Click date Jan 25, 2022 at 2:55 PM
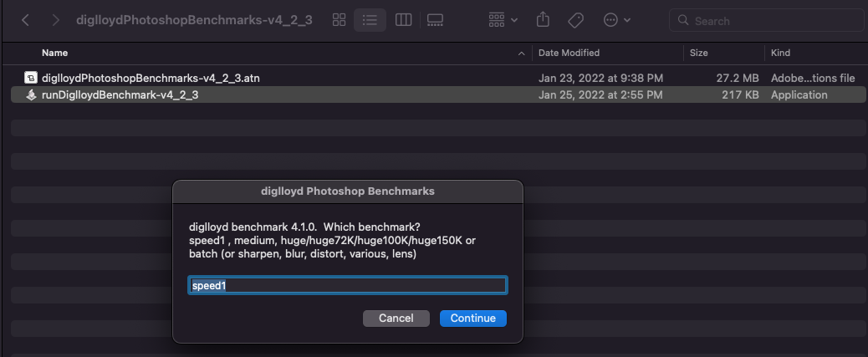868x357 pixels. (x=600, y=95)
